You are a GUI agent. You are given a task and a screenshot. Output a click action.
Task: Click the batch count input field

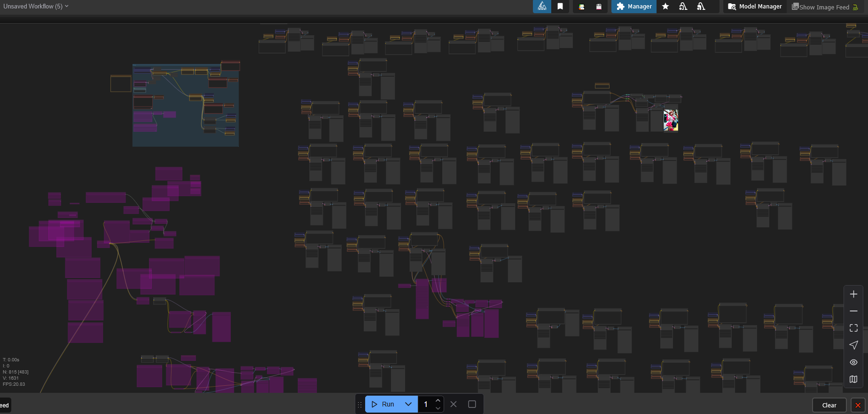point(426,404)
